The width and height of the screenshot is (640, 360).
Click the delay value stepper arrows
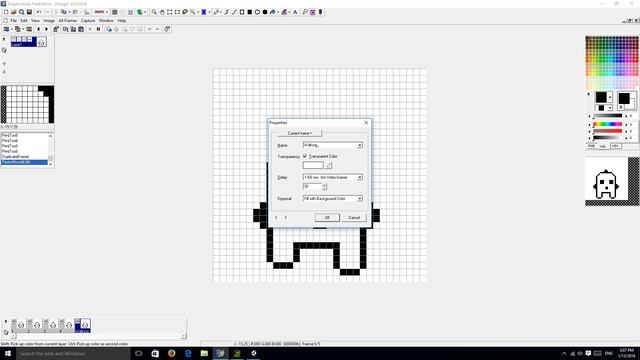[324, 187]
